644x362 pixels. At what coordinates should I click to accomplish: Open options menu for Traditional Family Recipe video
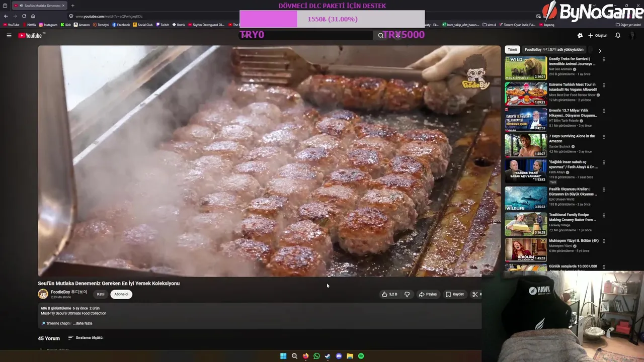tap(604, 215)
